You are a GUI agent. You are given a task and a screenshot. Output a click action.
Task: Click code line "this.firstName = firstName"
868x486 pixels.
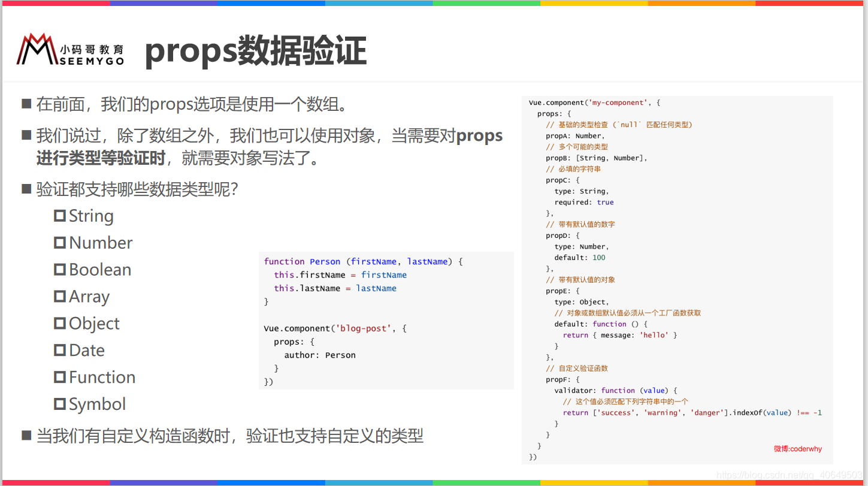pos(340,275)
